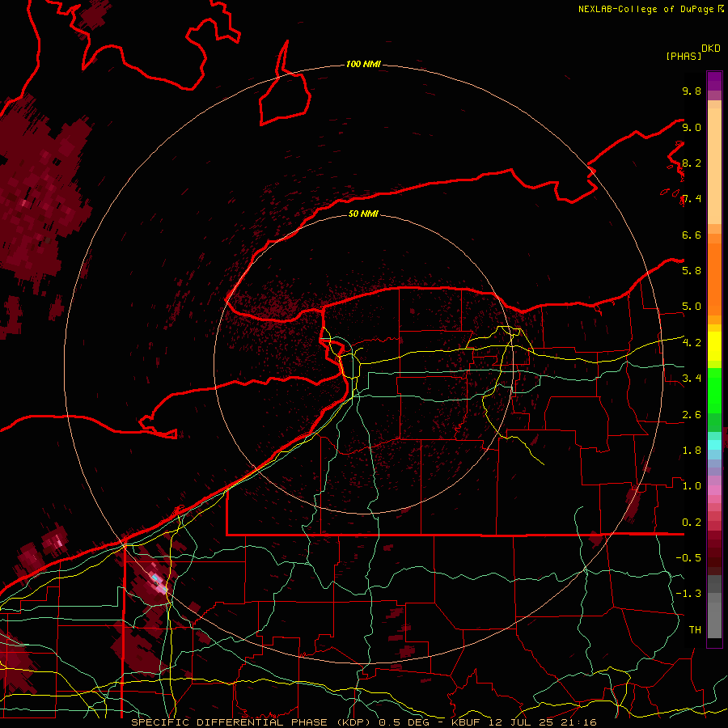The width and height of the screenshot is (728, 728).
Task: Click the Specific Differential Phase KBUF caption
Action: 363,722
